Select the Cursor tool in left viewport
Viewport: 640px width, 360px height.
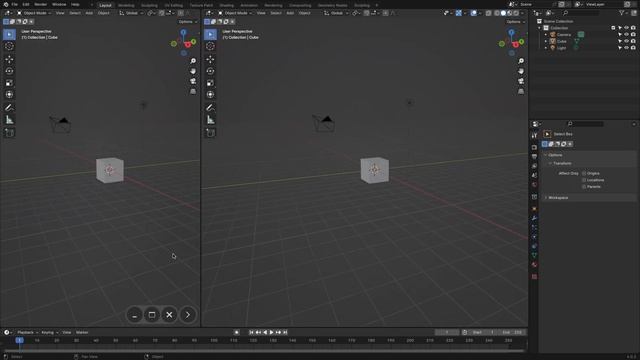point(9,46)
